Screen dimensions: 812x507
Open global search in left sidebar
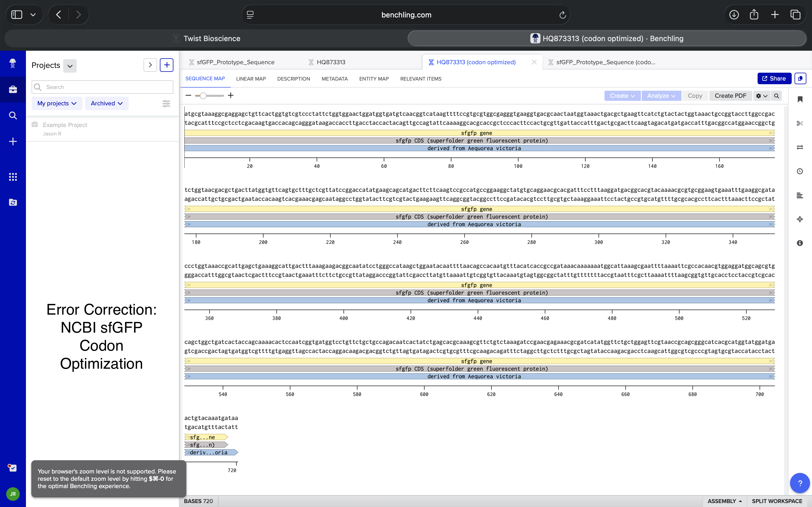13,115
